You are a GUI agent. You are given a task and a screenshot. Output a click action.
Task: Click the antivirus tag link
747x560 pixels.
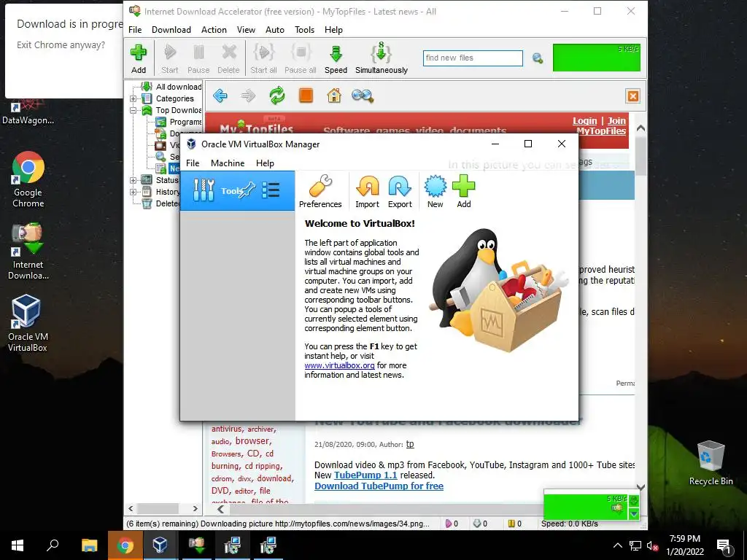click(x=227, y=429)
